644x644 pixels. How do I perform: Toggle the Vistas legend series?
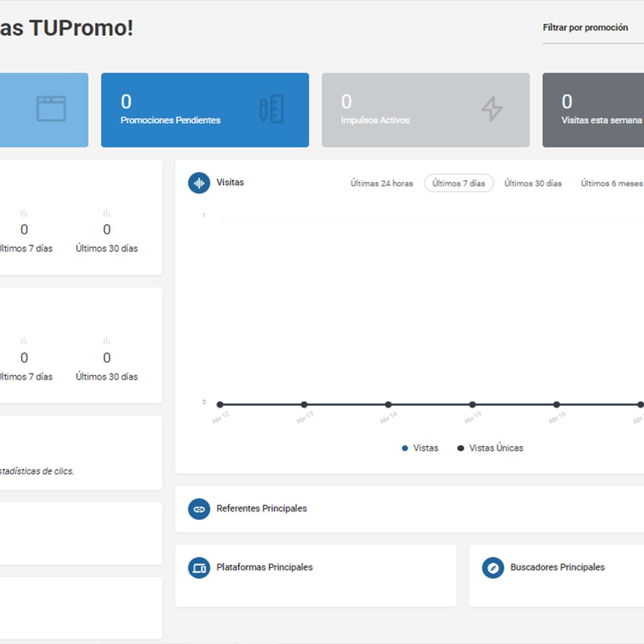coord(420,448)
